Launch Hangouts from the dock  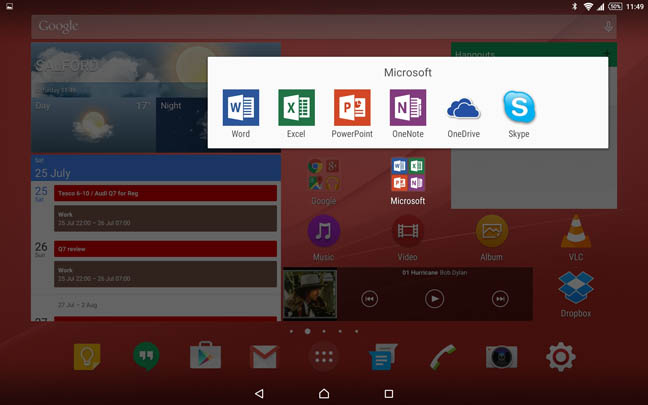pos(146,356)
